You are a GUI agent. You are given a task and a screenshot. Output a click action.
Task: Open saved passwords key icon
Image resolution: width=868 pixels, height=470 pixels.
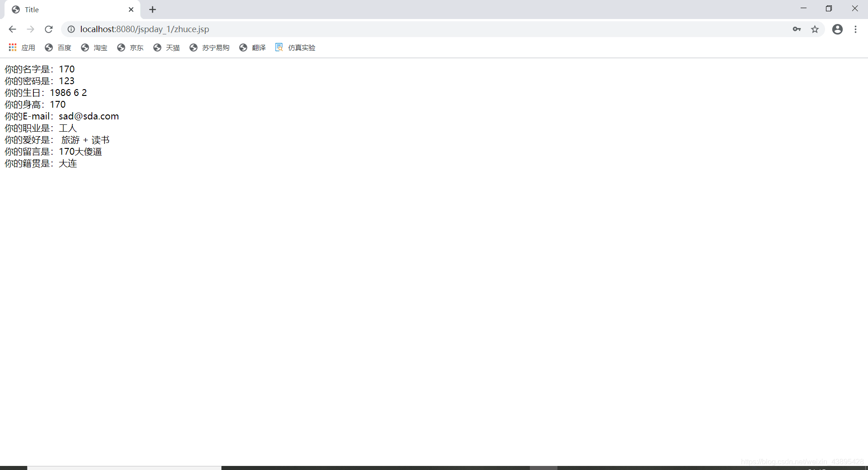click(797, 29)
